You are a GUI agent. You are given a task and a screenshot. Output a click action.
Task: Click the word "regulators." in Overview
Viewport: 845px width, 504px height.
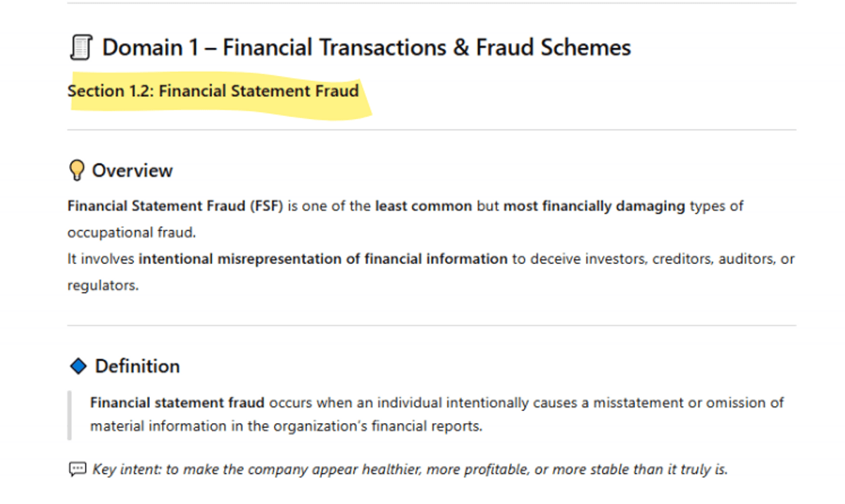tap(103, 286)
